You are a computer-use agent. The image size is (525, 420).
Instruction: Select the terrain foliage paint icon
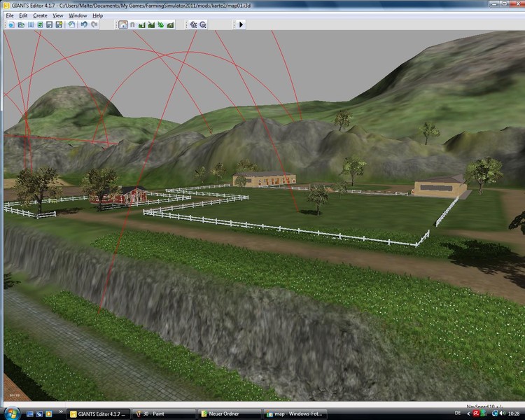(161, 24)
